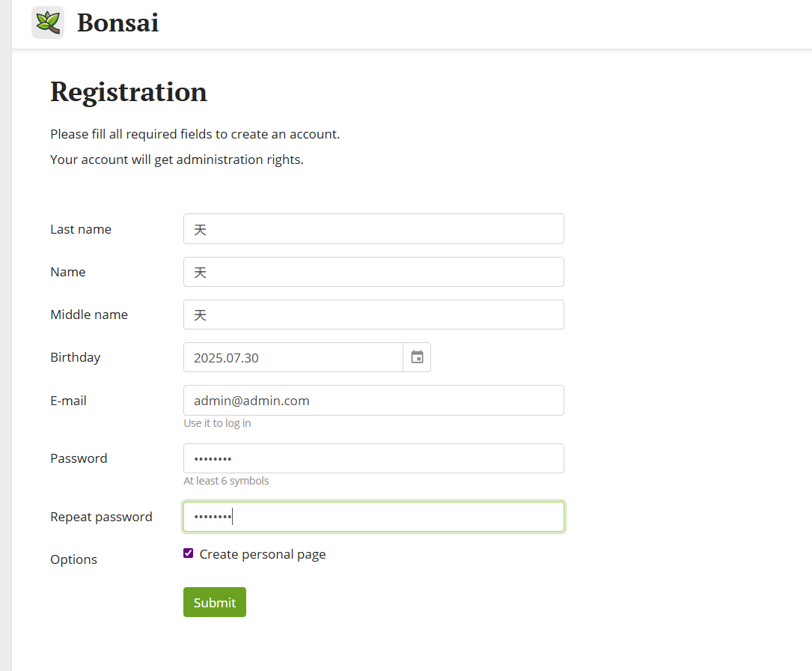
Task: Click the Password label text
Action: coord(79,458)
